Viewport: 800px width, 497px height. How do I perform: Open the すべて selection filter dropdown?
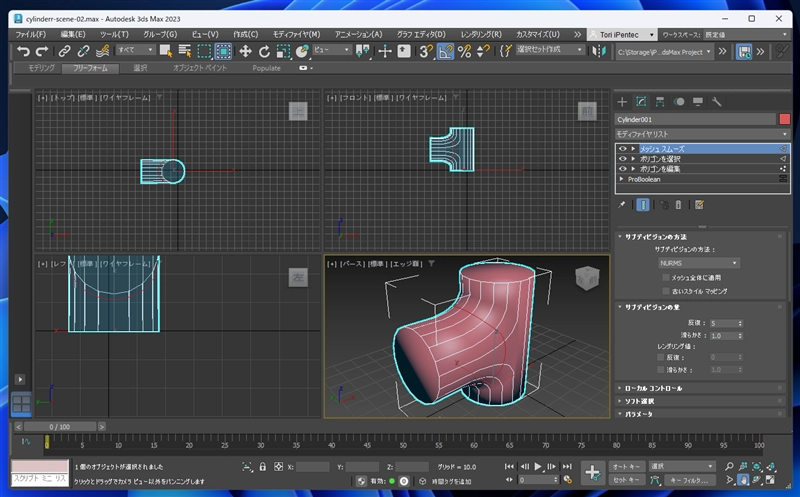click(x=135, y=50)
